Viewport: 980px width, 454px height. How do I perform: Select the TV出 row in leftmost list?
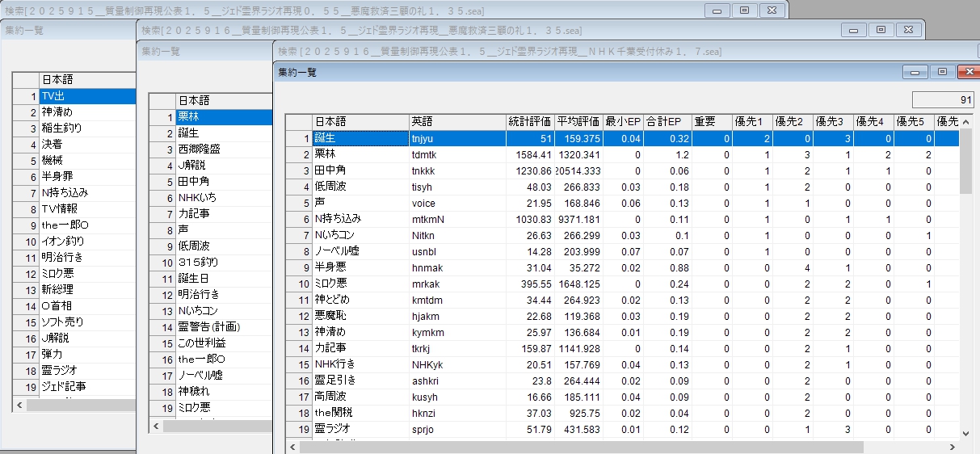pyautogui.click(x=86, y=96)
